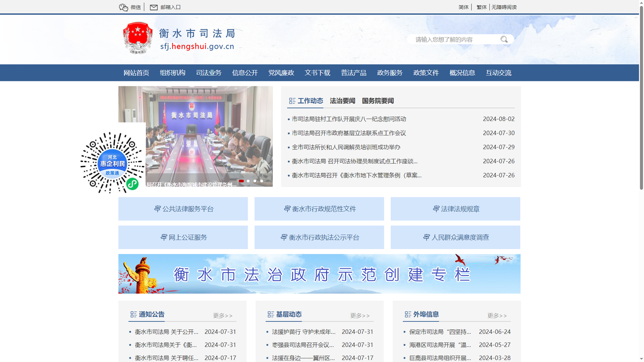Switch to 繁体 traditional Chinese
Screen dimensions: 644x362
(482, 7)
